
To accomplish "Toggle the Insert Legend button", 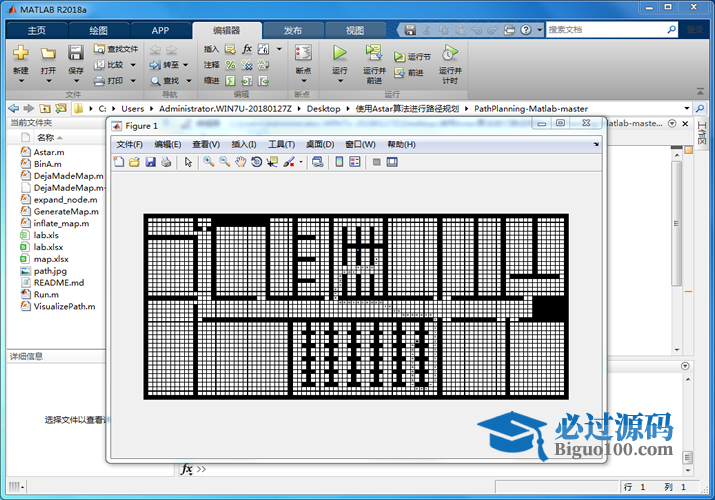I will click(355, 162).
